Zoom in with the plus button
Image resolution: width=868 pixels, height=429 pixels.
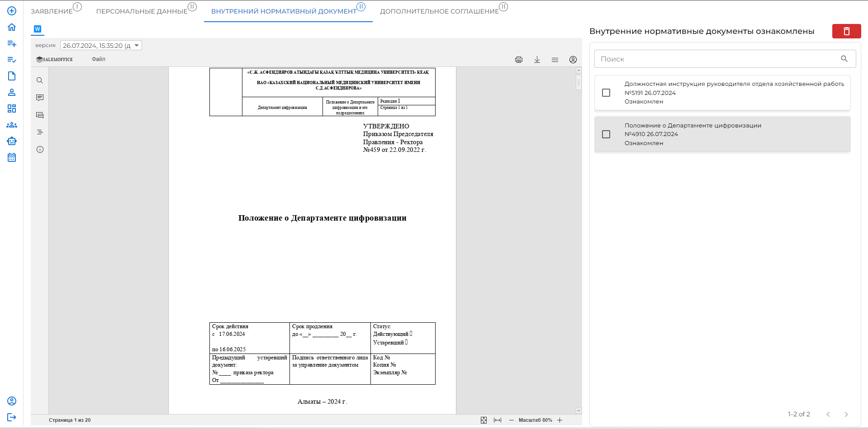[560, 420]
